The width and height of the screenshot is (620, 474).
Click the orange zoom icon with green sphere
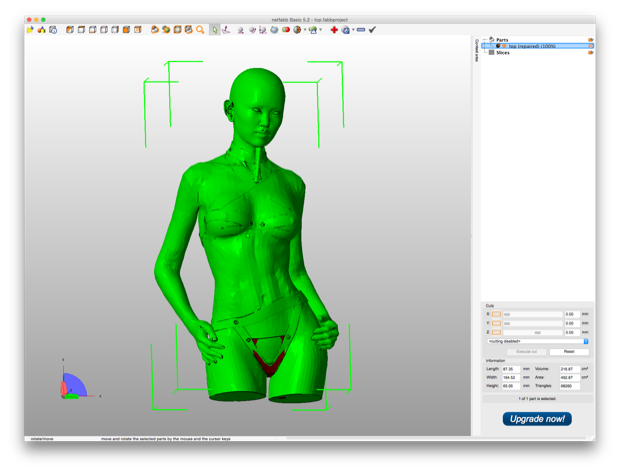pos(166,30)
